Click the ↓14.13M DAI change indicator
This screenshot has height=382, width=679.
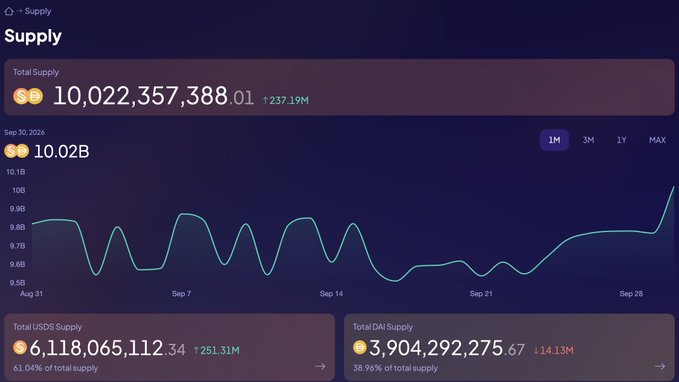[553, 350]
